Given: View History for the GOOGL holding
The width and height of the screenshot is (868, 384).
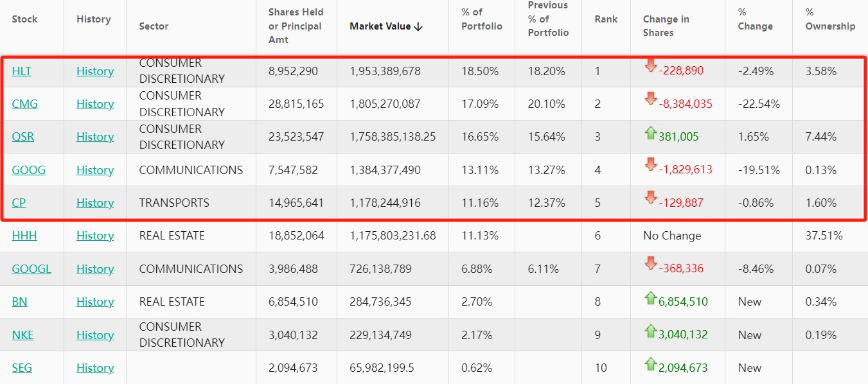Looking at the screenshot, I should coord(95,269).
